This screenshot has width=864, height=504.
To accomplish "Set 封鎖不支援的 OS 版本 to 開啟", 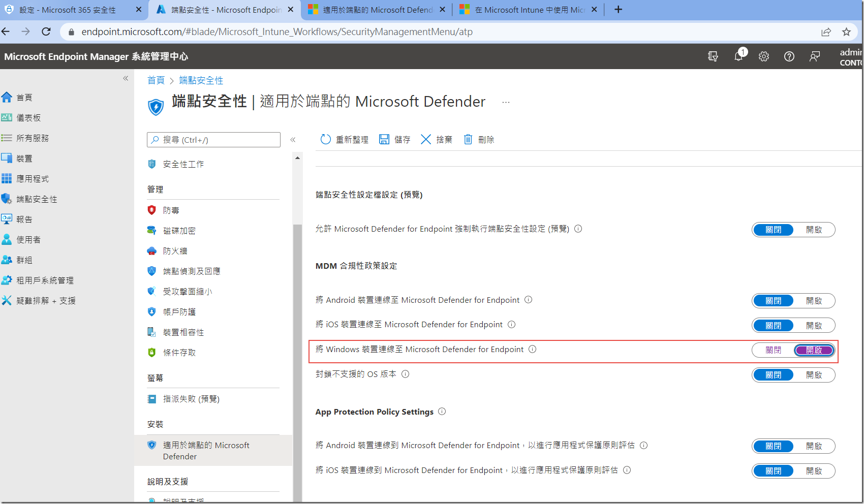I will [814, 375].
